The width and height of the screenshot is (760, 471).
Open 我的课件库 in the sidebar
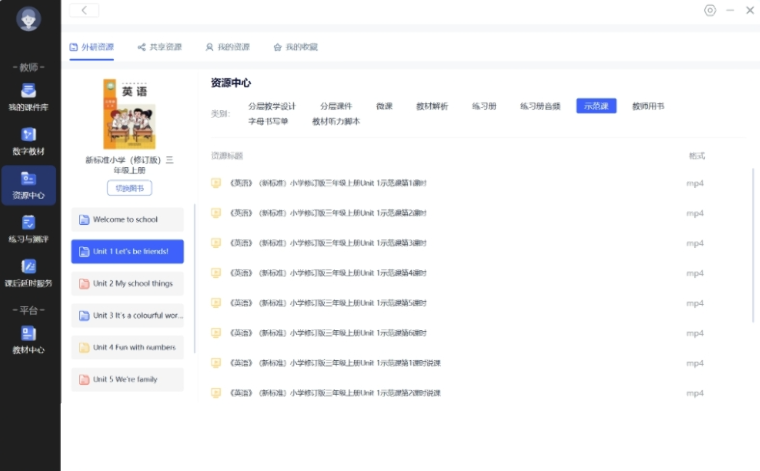tap(29, 97)
